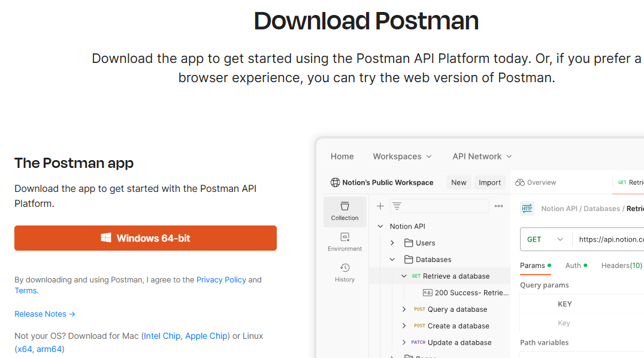Click the request URL field
The height and width of the screenshot is (358, 644).
[609, 239]
